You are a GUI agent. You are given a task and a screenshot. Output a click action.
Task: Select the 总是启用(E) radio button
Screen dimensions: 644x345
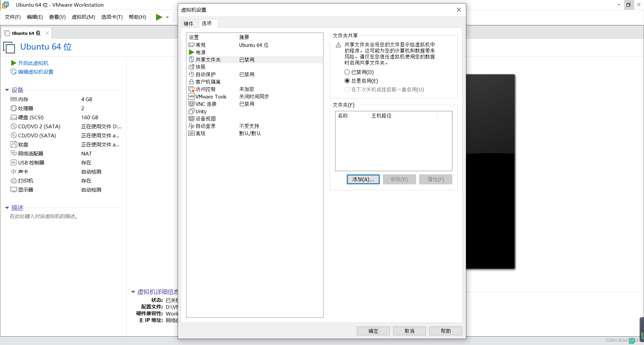click(x=347, y=81)
